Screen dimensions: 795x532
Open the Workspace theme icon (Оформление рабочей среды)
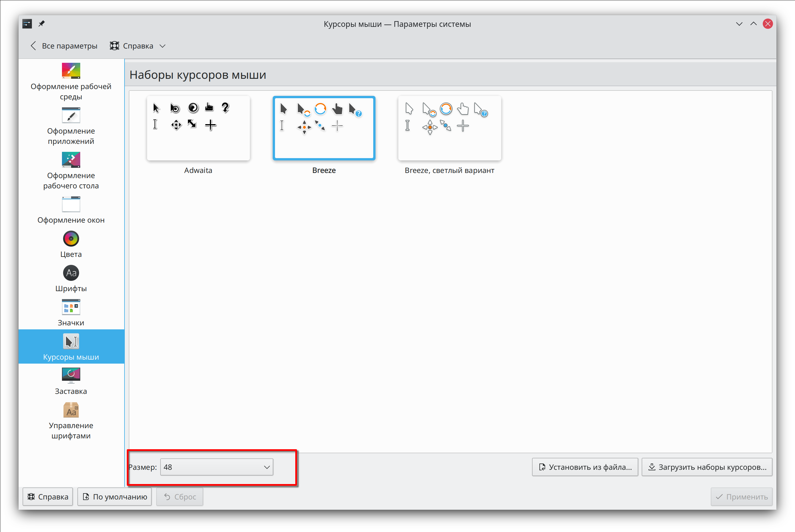pos(71,70)
